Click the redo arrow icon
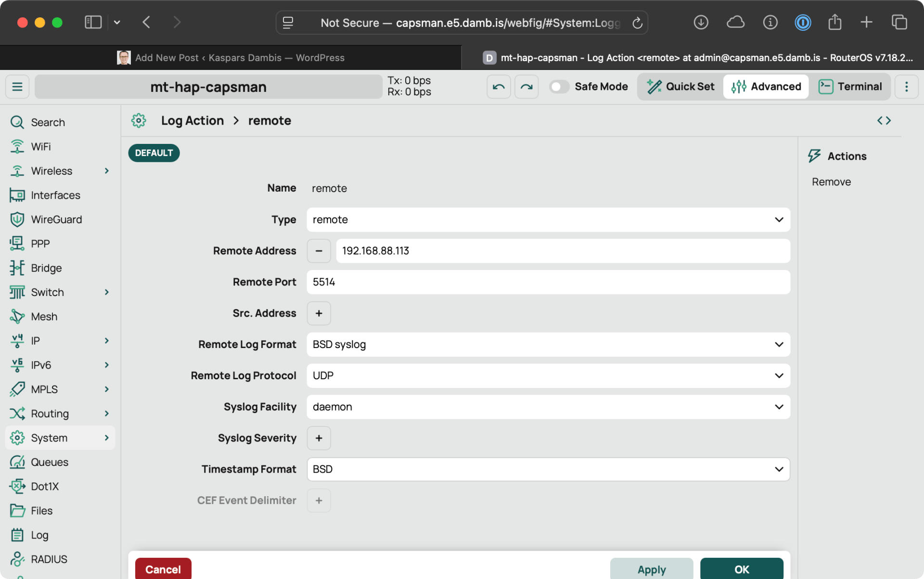 [526, 85]
